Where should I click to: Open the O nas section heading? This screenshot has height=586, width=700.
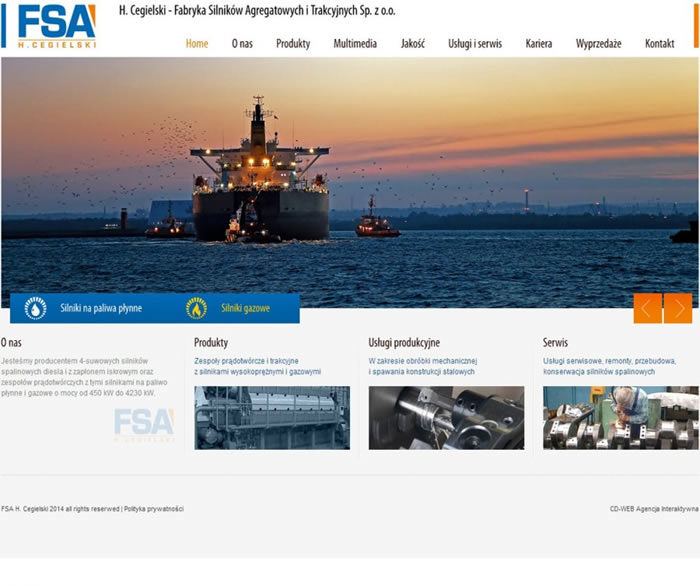tap(11, 342)
